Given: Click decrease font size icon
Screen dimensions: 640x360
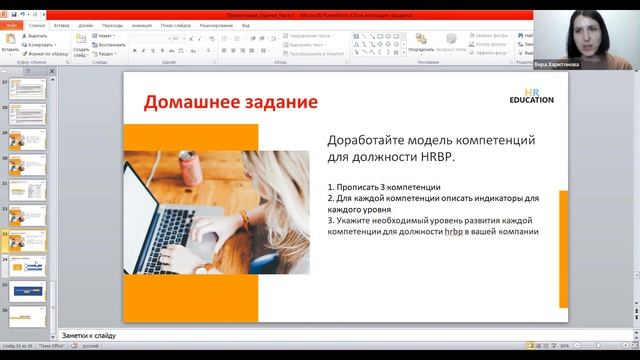Looking at the screenshot, I should tap(200, 39).
